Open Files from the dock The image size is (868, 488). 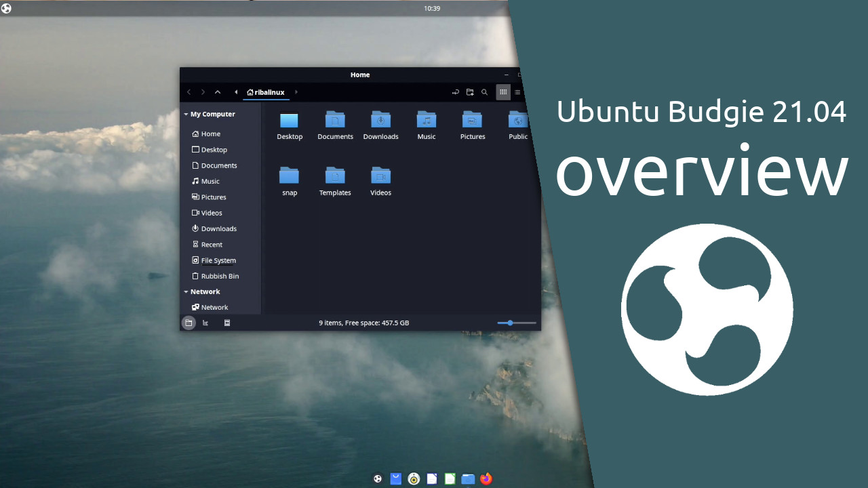click(x=468, y=479)
